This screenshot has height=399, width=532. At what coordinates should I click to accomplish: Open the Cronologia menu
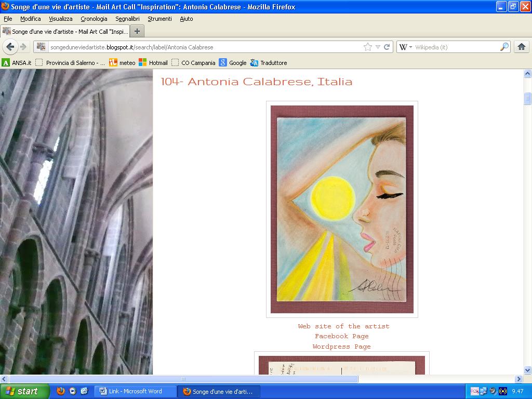point(94,19)
